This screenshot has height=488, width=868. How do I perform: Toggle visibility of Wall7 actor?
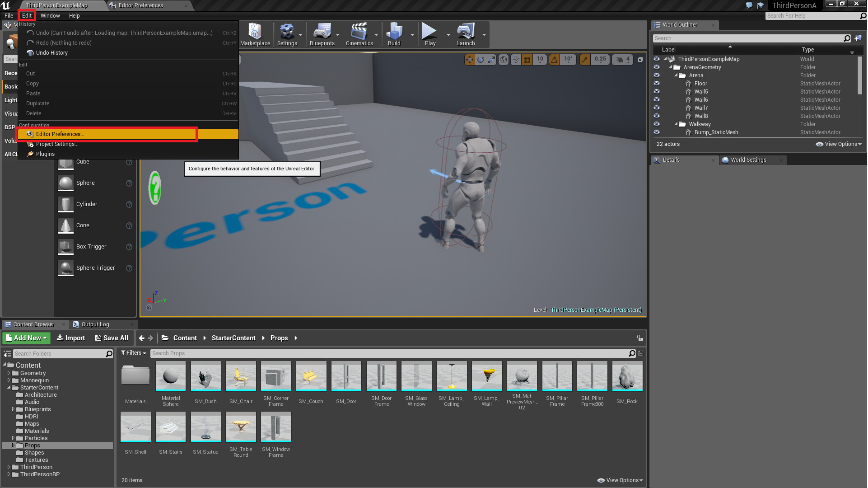pyautogui.click(x=657, y=108)
